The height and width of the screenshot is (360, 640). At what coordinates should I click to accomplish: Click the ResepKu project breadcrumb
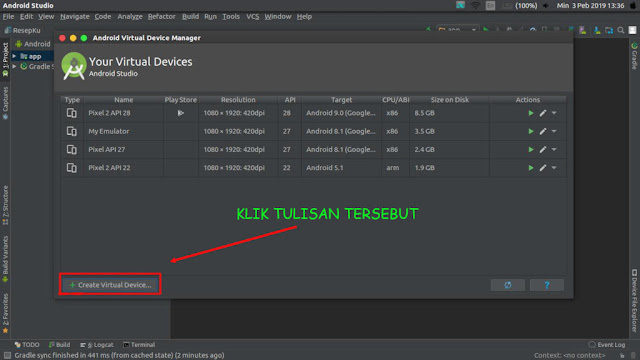[22, 30]
